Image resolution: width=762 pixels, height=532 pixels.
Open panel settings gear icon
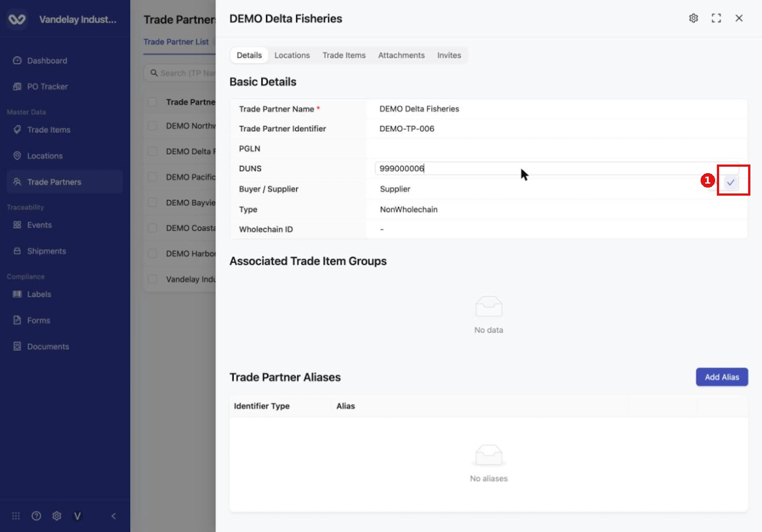(x=693, y=18)
